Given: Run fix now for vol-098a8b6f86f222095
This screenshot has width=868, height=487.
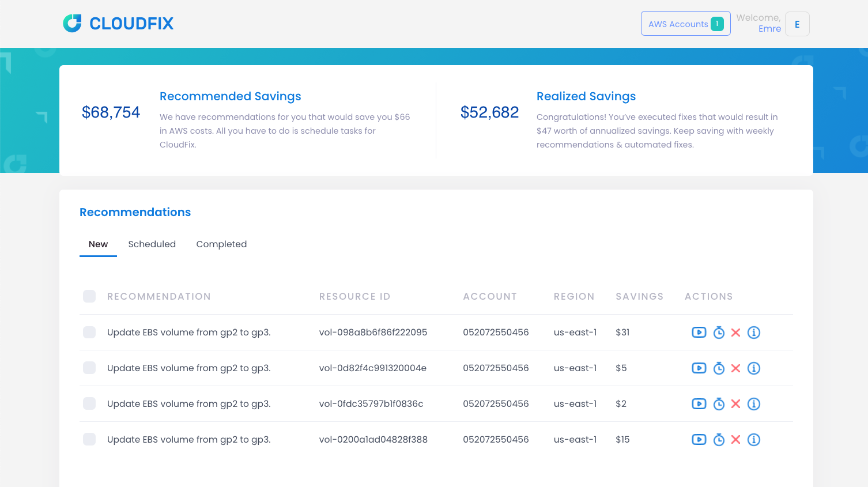Looking at the screenshot, I should point(699,333).
